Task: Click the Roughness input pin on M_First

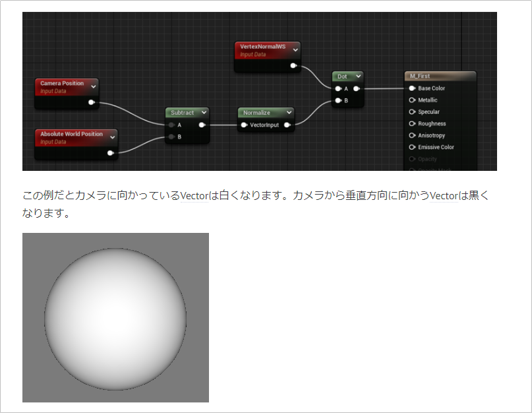Action: click(412, 123)
